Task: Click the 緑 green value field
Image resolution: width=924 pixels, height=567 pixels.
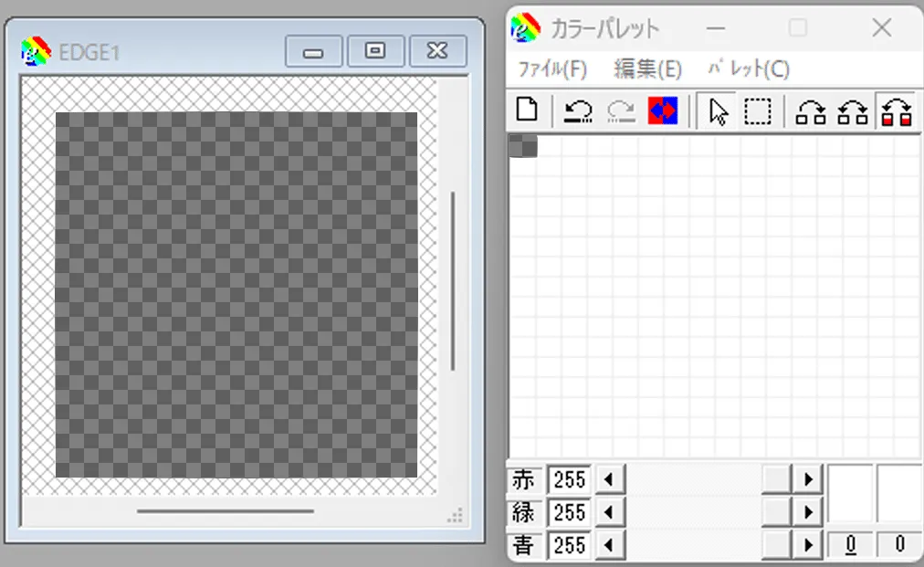Action: [569, 512]
